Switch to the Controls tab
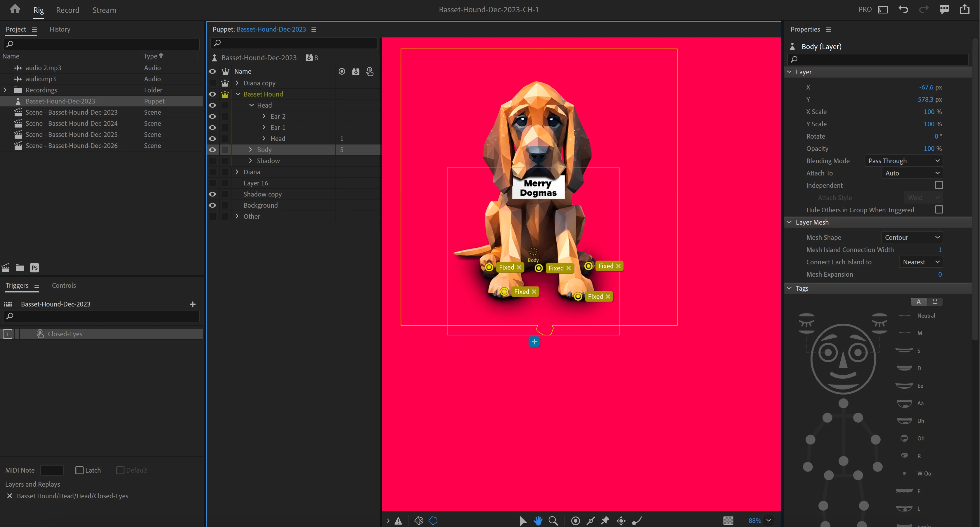Image resolution: width=980 pixels, height=527 pixels. tap(63, 285)
